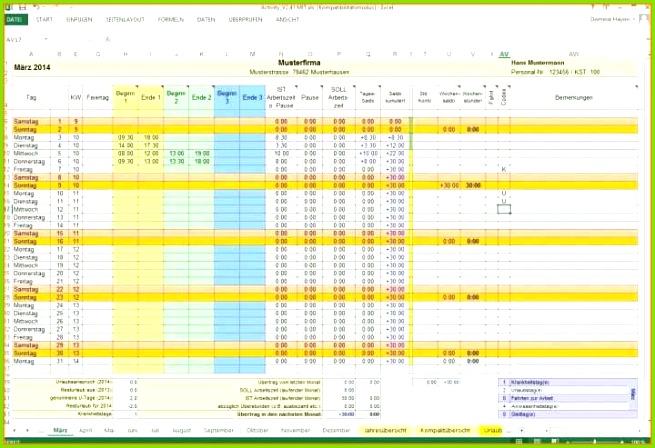The image size is (655, 448).
Task: Open the user account menu top right
Action: coord(612,19)
